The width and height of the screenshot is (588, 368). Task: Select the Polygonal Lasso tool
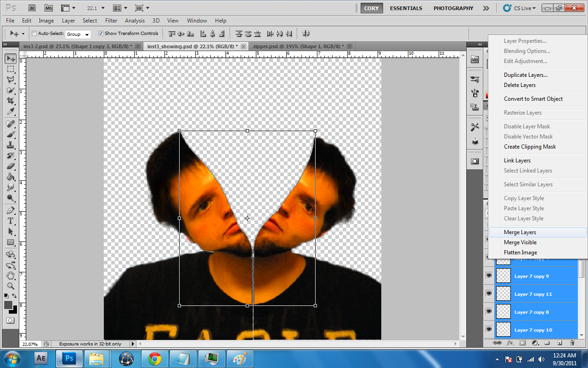coord(11,80)
